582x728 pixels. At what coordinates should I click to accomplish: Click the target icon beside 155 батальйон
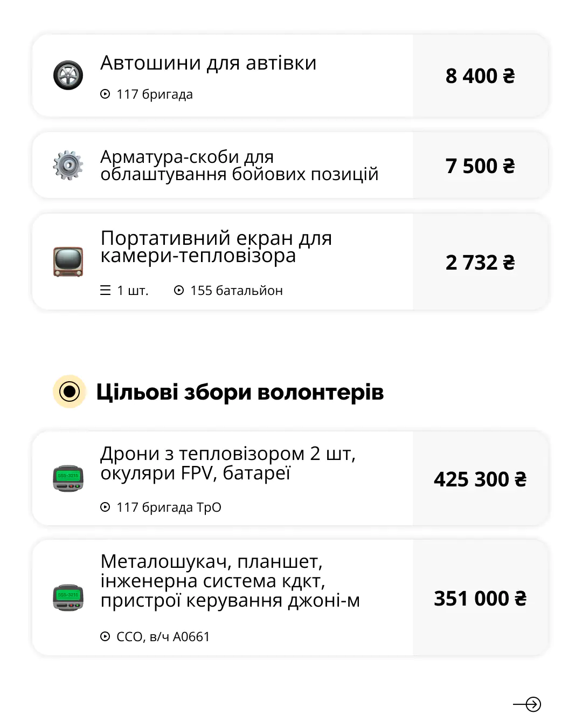click(179, 291)
